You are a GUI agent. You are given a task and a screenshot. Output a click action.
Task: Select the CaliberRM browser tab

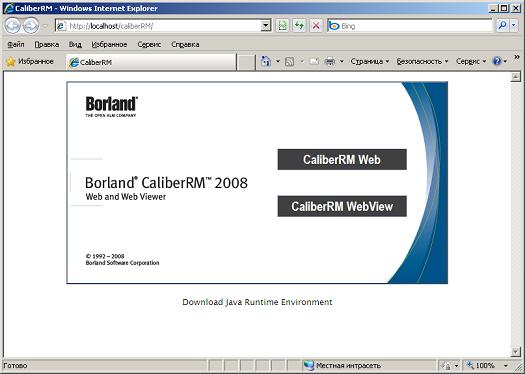pos(151,62)
